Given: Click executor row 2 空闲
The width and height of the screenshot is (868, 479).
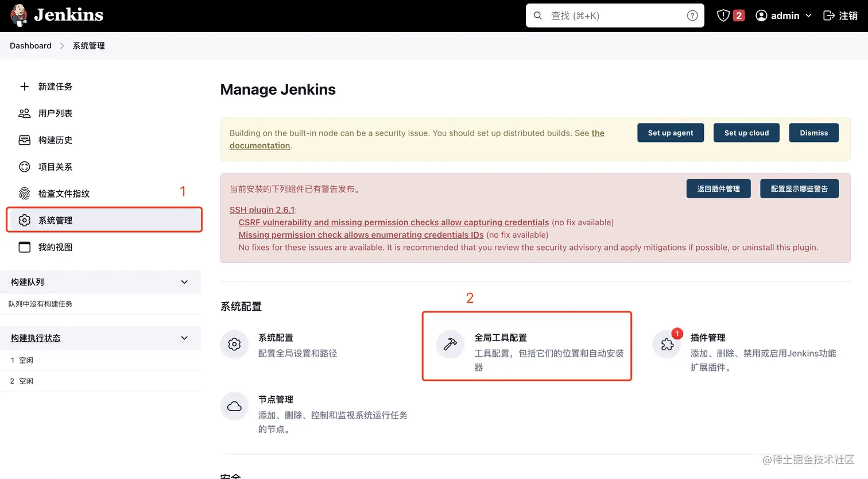Looking at the screenshot, I should 100,381.
